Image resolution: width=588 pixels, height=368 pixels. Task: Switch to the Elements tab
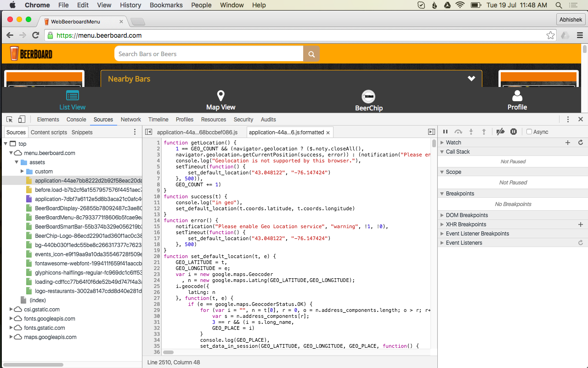[x=48, y=120]
